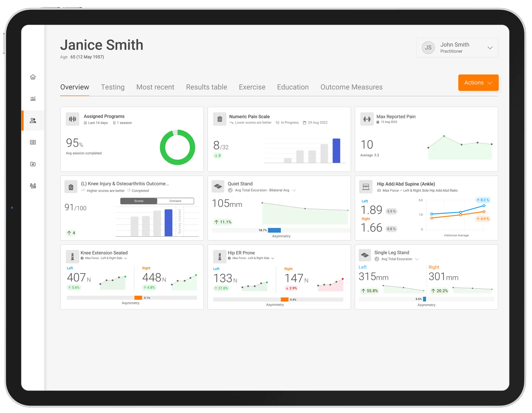Click the Numeric Pain Scale clipboard icon
The width and height of the screenshot is (532, 413).
tap(220, 119)
